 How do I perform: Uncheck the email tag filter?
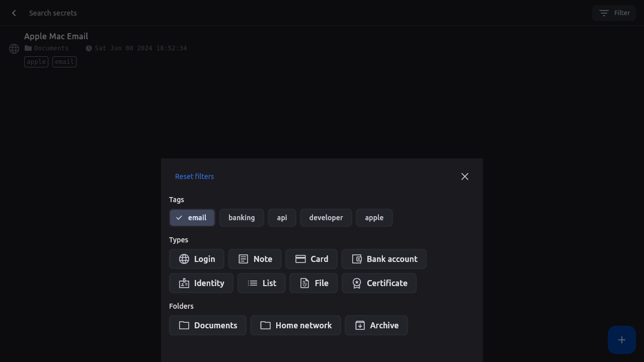[x=192, y=218]
